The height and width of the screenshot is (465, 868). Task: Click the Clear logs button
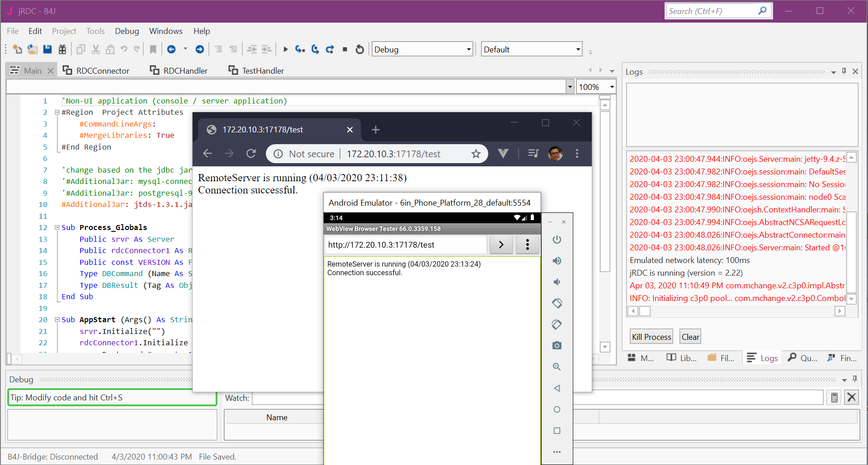click(x=690, y=337)
